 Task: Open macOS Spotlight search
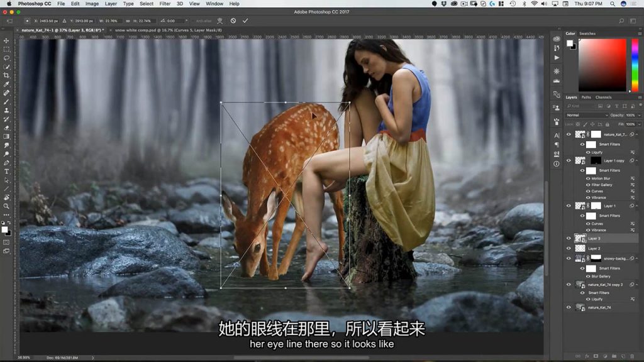click(613, 4)
